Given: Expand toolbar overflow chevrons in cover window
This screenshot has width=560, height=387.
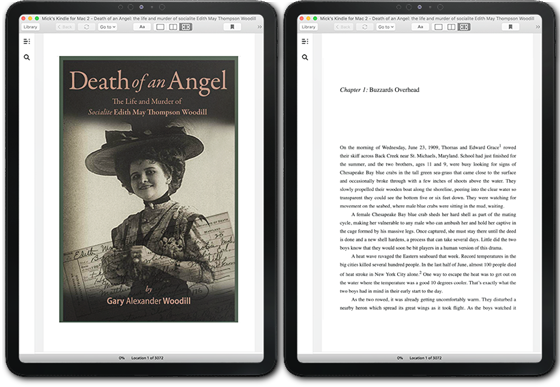Looking at the screenshot, I should point(259,27).
